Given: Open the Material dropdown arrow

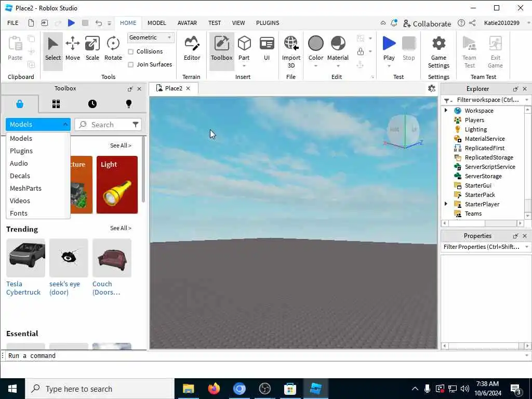Looking at the screenshot, I should tap(338, 66).
